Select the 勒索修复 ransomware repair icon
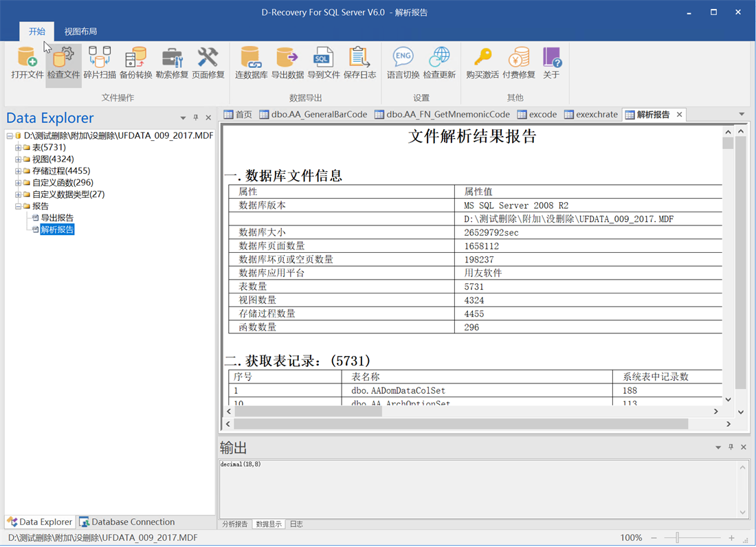Screen dimensions: 756x547 (x=172, y=63)
